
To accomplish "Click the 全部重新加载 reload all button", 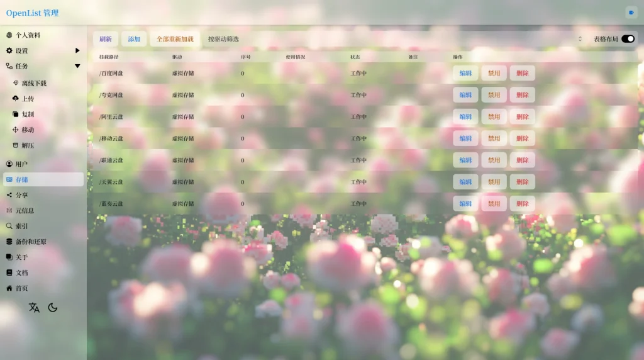I will pos(175,39).
